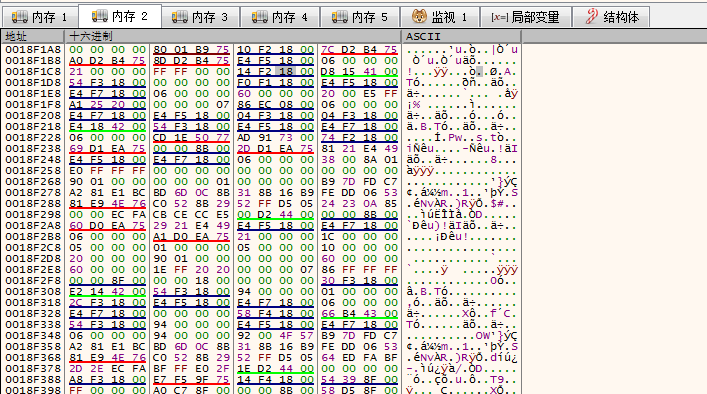The width and height of the screenshot is (707, 394).
Task: Click hex value 69 D1 EA 75
Action: click(x=107, y=148)
